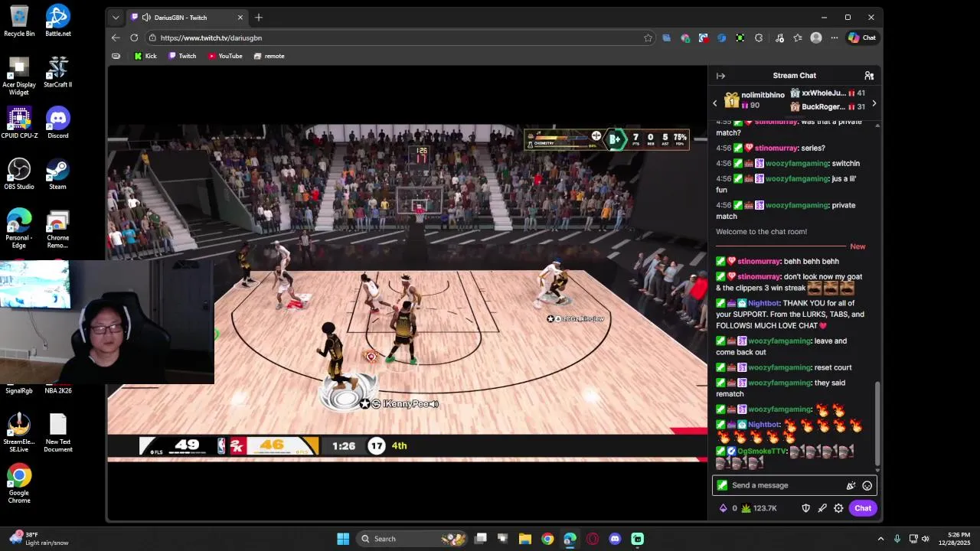Open the YouTube bookmark
980x551 pixels.
coord(225,56)
